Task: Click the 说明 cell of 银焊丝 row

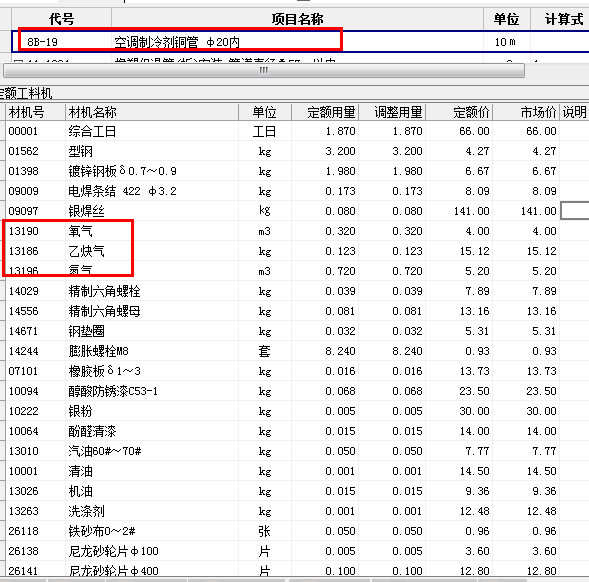Action: pos(575,211)
